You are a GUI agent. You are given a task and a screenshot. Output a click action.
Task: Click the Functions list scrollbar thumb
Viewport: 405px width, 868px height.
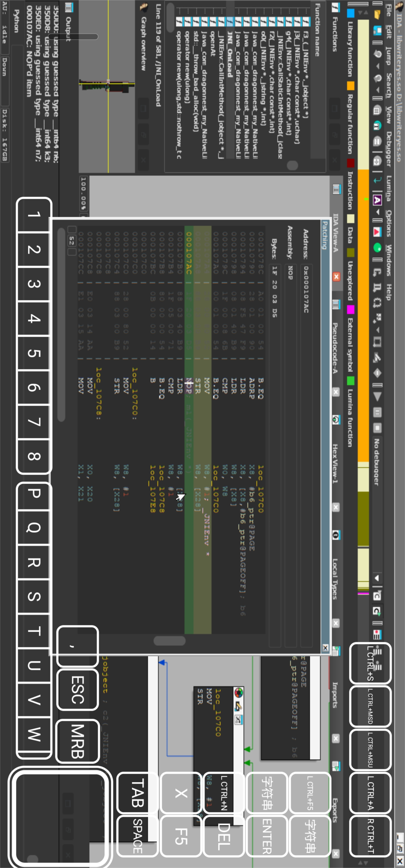pyautogui.click(x=293, y=165)
